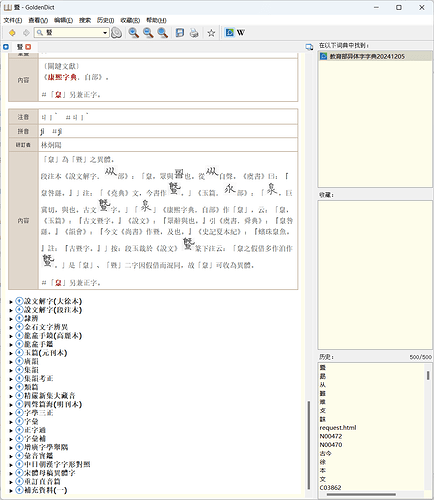Expand the 說文解字(大徐本) tree entry
Image resolution: width=434 pixels, height=500 pixels.
11,302
